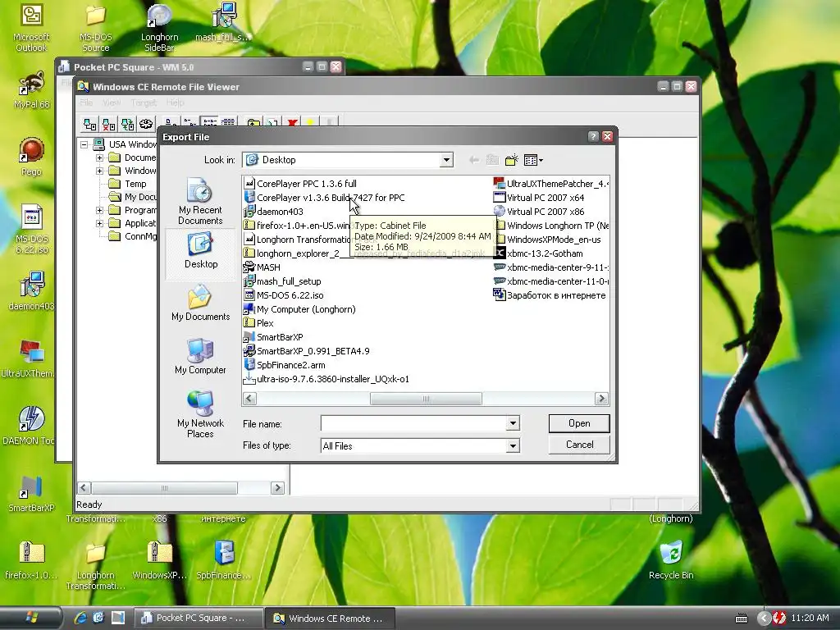Click the Connect to device toolbar icon
The image size is (840, 630).
pyautogui.click(x=89, y=125)
